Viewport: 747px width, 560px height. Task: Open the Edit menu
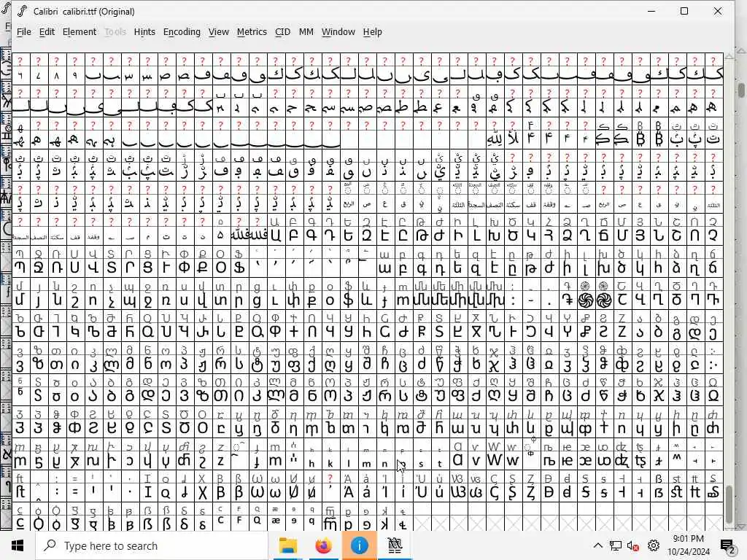coord(47,32)
